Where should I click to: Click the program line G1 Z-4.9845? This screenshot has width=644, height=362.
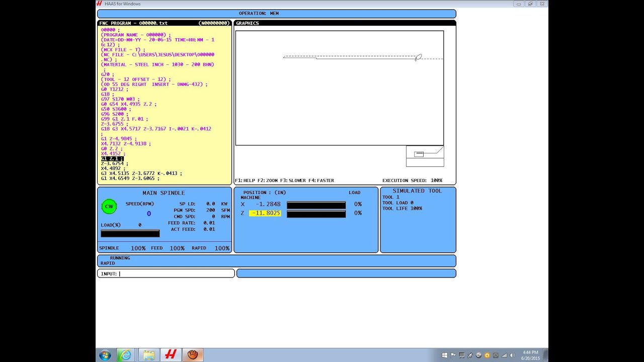[x=118, y=139]
